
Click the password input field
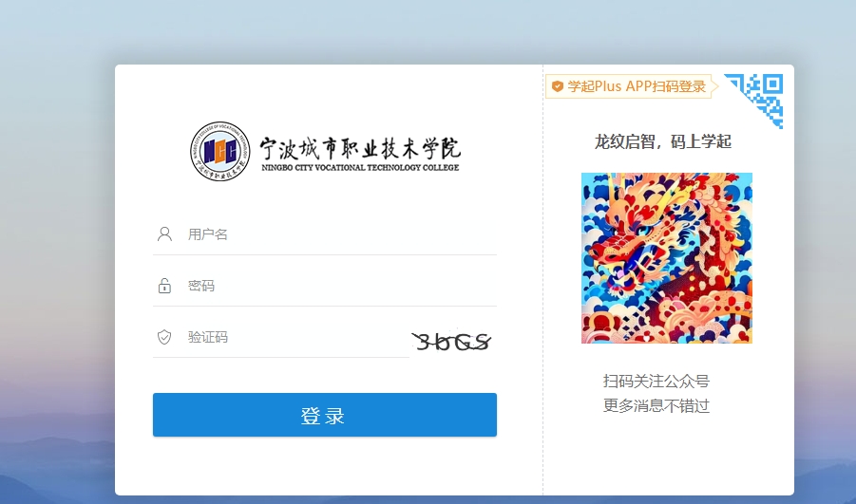tap(325, 286)
